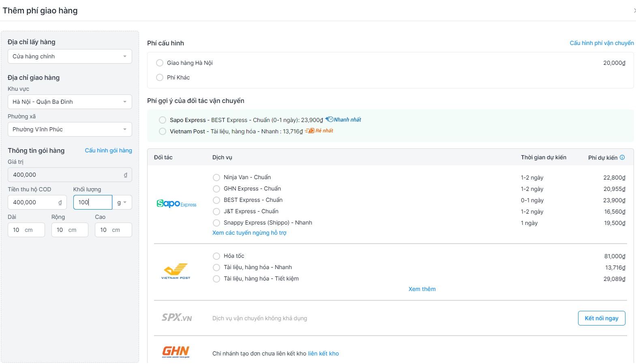The height and width of the screenshot is (364, 636).
Task: Open the Phường Vĩnh Phúc ward dropdown
Action: click(x=70, y=129)
